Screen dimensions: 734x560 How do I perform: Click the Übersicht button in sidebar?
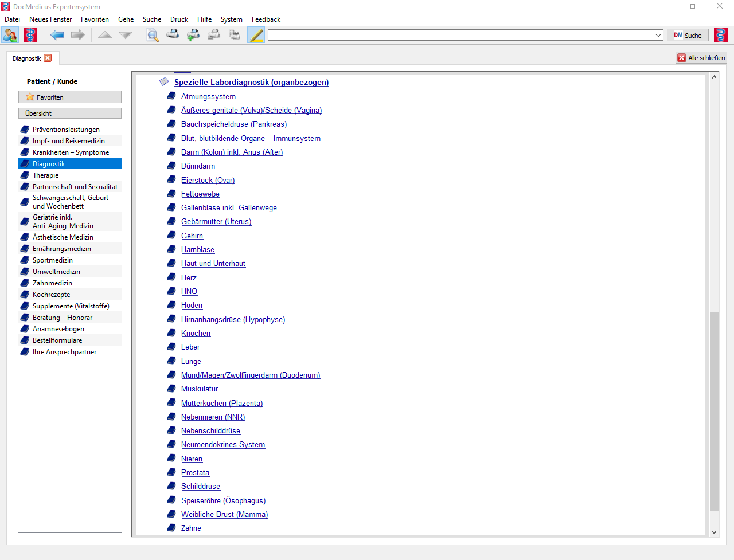click(70, 113)
